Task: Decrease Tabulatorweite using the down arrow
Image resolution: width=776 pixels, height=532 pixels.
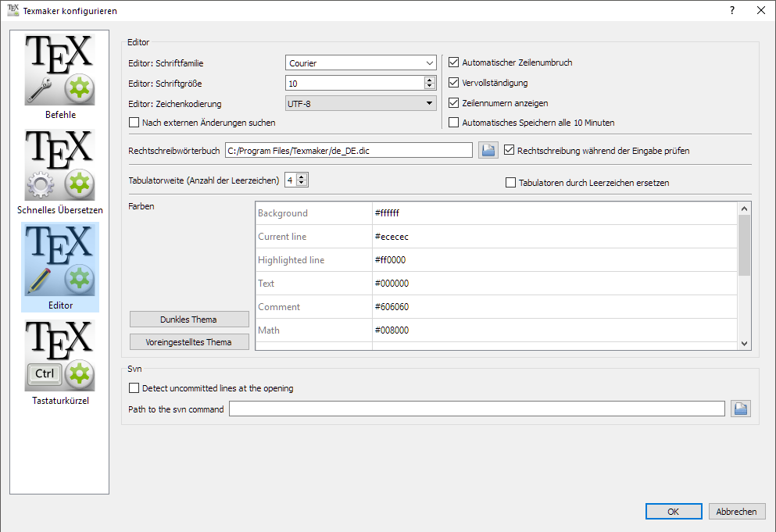Action: [x=302, y=184]
